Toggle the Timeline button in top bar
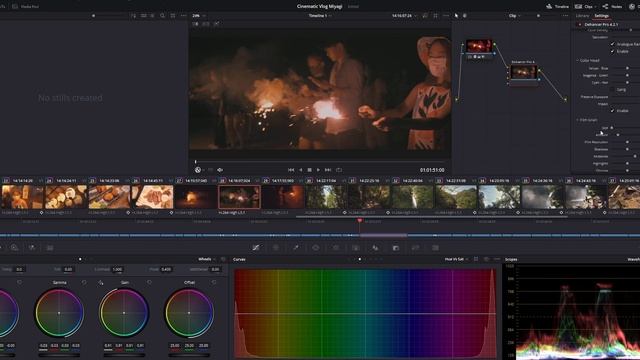Viewport: 640px width, 360px height. click(558, 7)
